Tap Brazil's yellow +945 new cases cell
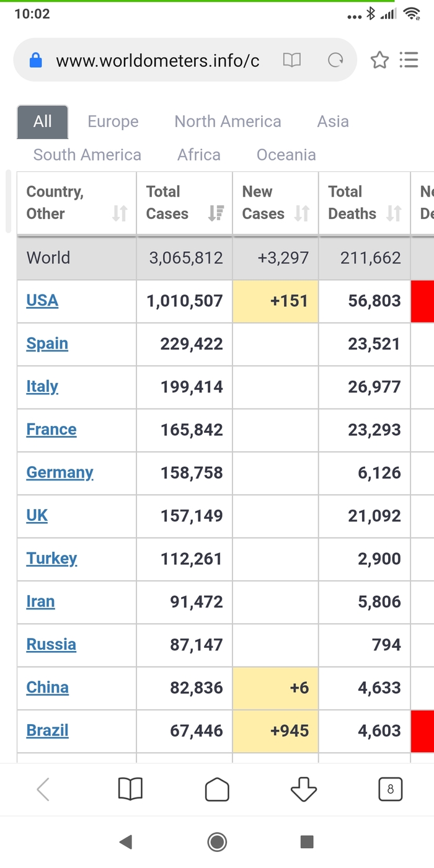Viewport: 434px width, 868px height. 276,731
